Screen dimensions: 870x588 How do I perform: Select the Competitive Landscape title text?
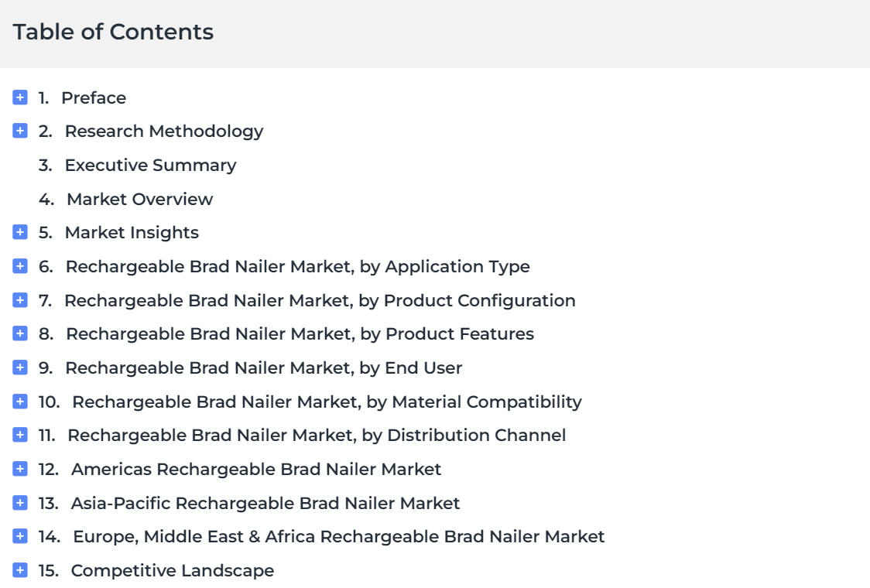point(173,570)
